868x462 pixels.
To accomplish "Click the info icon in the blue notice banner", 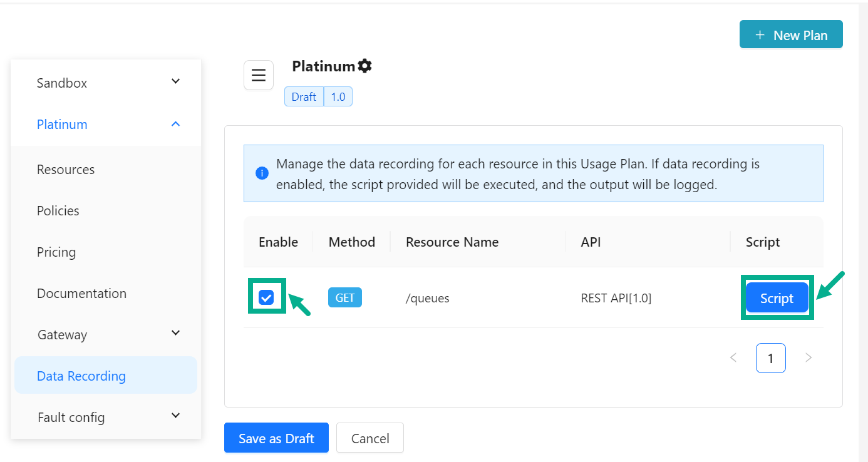I will 262,173.
